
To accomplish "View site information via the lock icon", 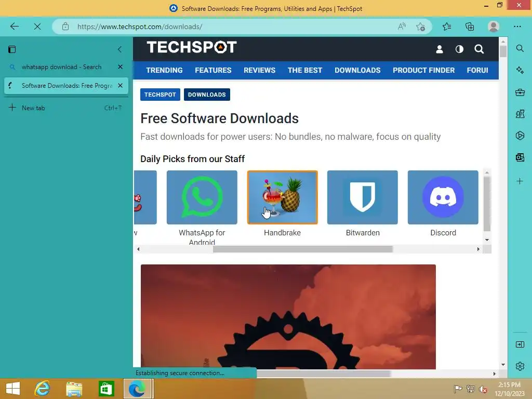I will click(65, 26).
